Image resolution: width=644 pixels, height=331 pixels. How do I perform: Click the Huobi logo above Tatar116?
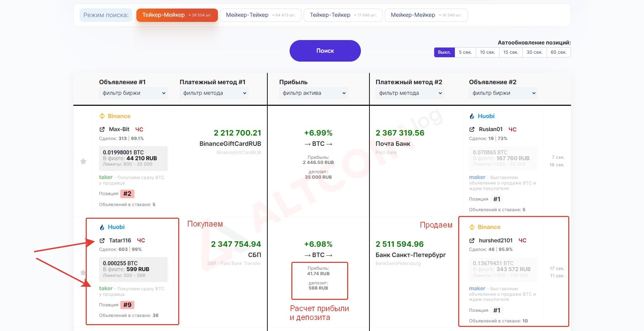tap(102, 227)
